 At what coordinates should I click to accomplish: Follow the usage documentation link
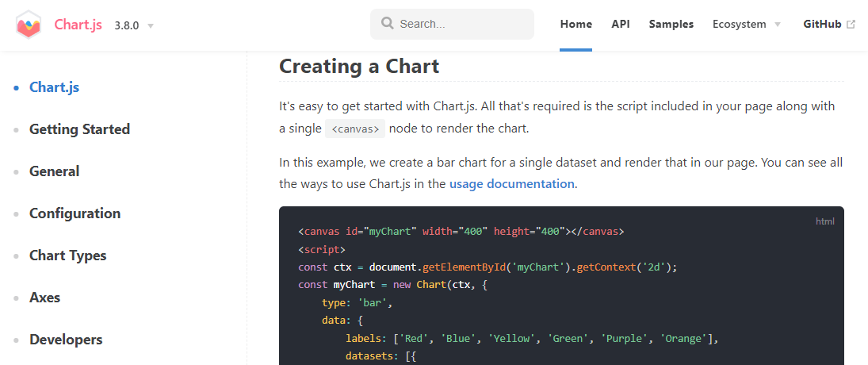(x=511, y=184)
